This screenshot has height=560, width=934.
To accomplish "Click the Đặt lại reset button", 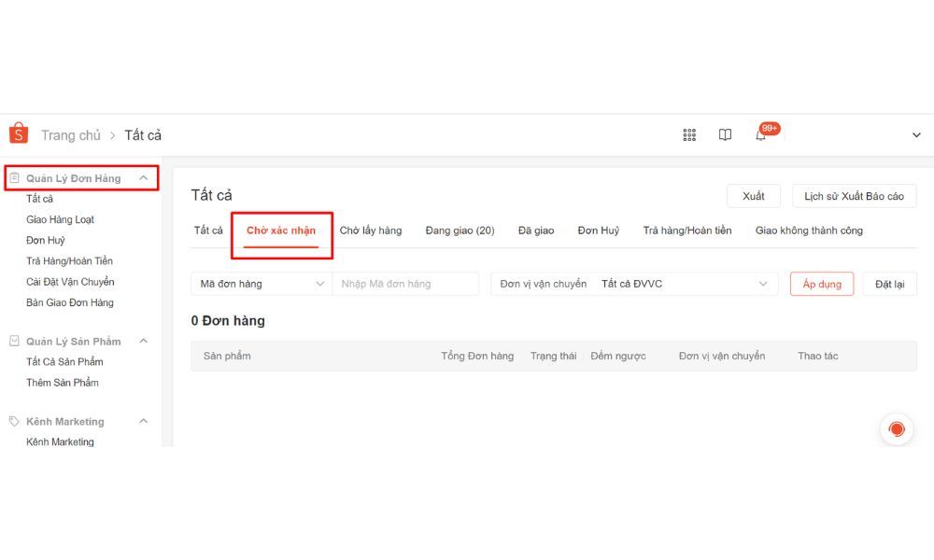I will point(890,284).
